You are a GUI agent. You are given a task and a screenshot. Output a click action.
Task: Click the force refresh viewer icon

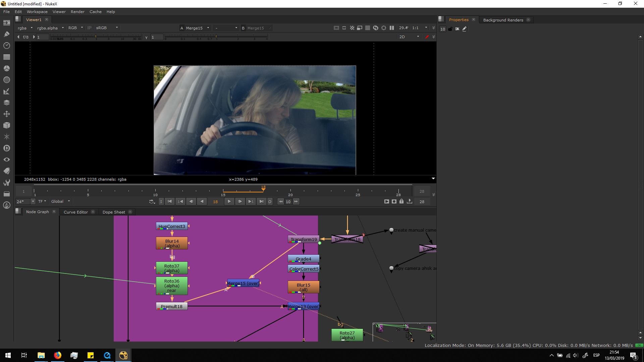click(376, 28)
